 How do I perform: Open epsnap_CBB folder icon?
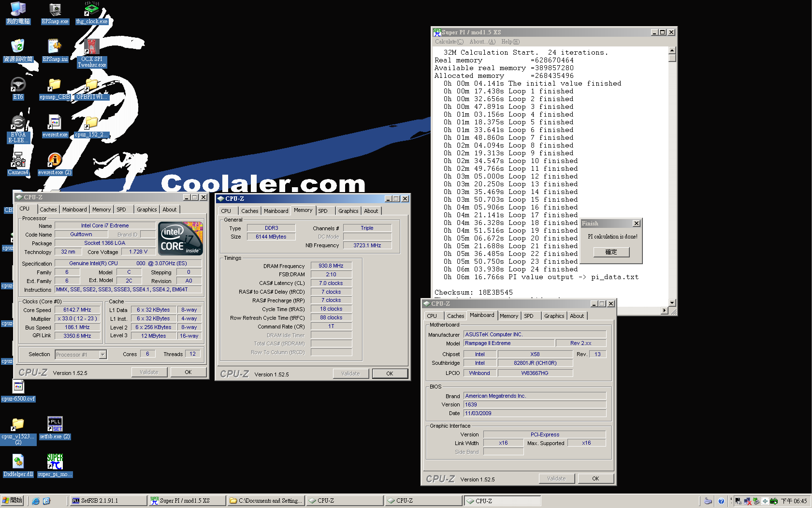click(55, 89)
